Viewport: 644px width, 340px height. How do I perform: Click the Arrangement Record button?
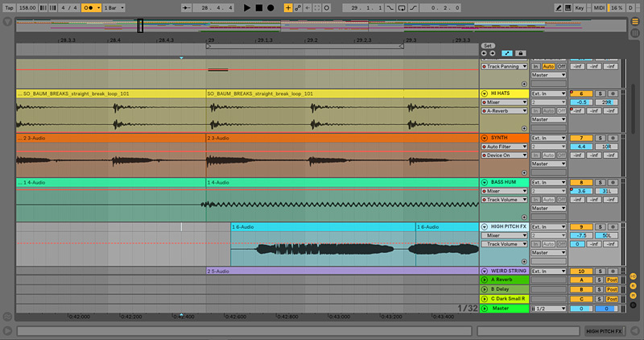pos(270,7)
